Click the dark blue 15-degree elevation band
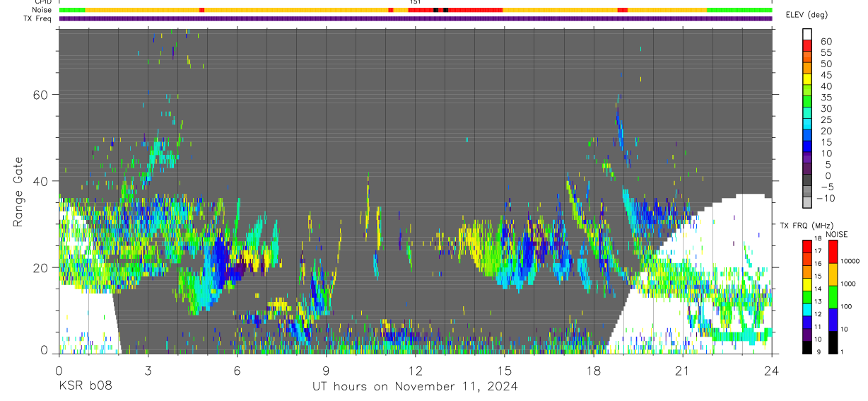Viewport: 868px width, 401px height. (807, 146)
